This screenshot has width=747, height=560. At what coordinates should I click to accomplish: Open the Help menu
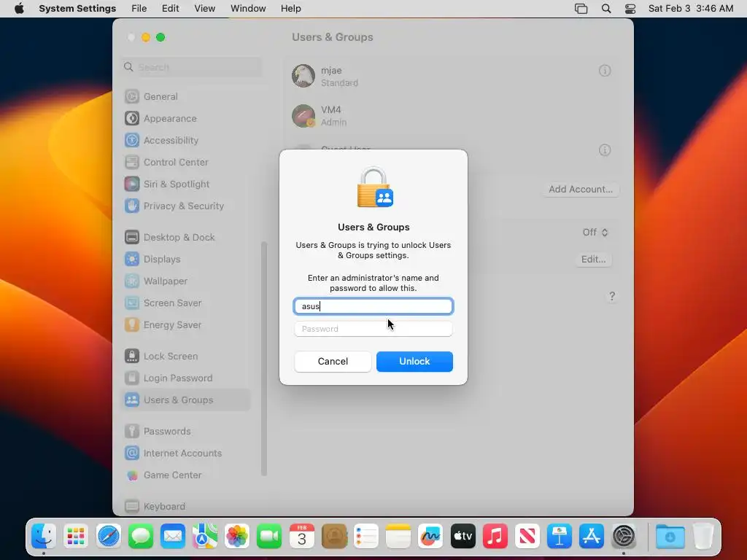pyautogui.click(x=290, y=9)
